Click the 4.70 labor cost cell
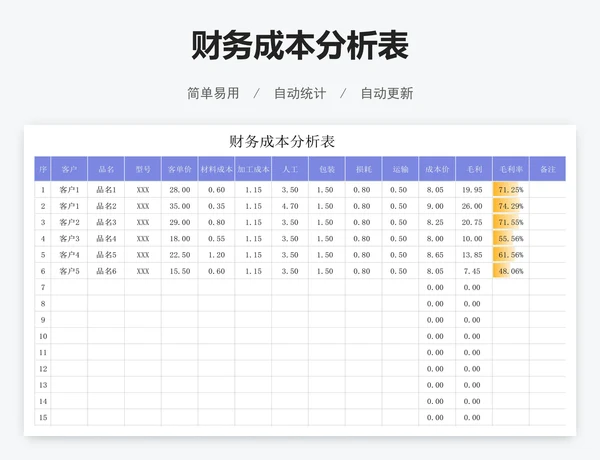Image resolution: width=600 pixels, height=460 pixels. [x=290, y=206]
